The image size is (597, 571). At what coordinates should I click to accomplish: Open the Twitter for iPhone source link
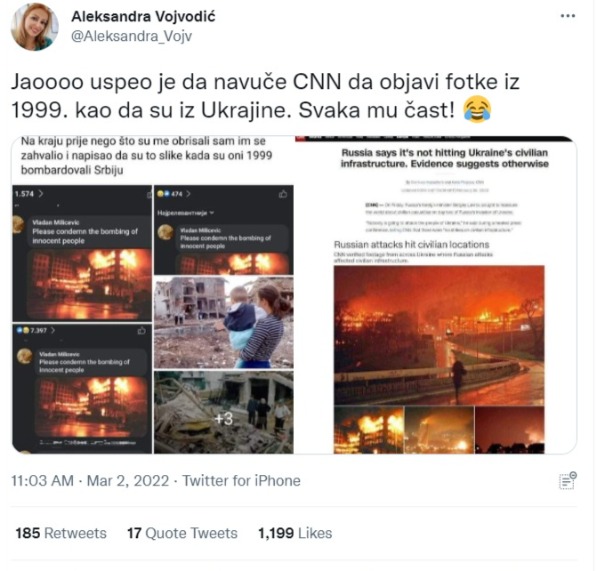click(x=241, y=480)
